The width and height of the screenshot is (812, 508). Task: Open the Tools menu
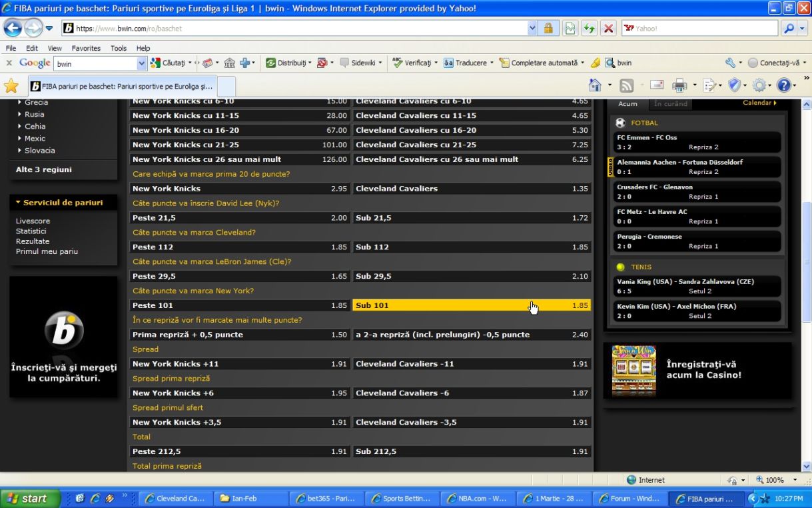119,49
